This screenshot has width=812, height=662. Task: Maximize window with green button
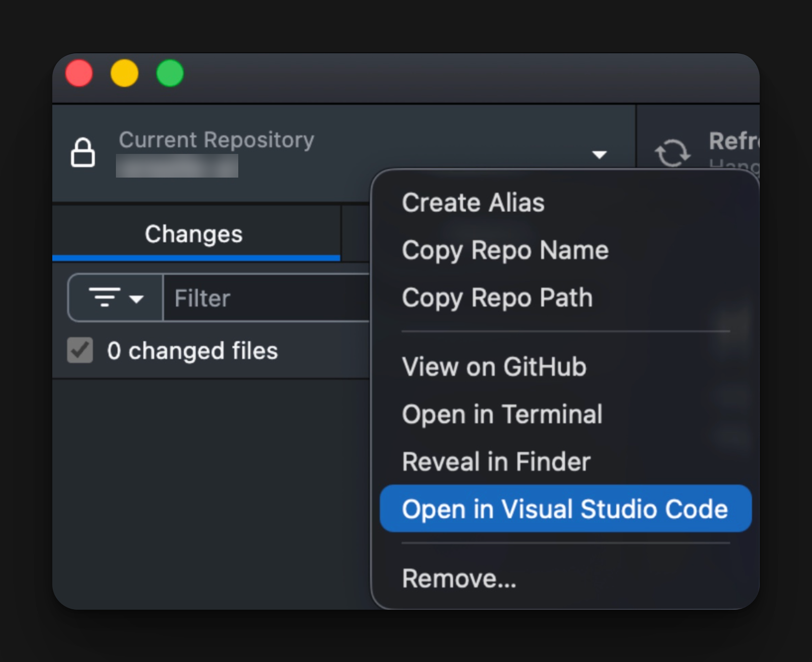pos(170,73)
